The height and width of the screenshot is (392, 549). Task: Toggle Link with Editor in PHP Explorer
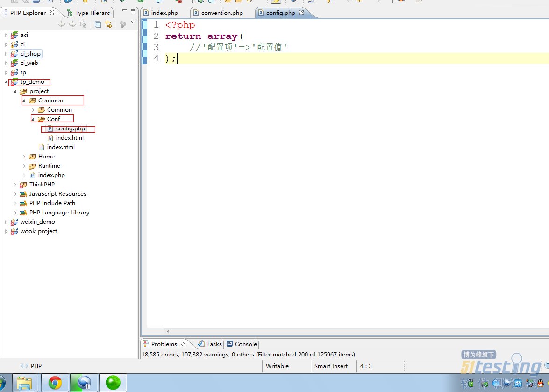pyautogui.click(x=108, y=24)
